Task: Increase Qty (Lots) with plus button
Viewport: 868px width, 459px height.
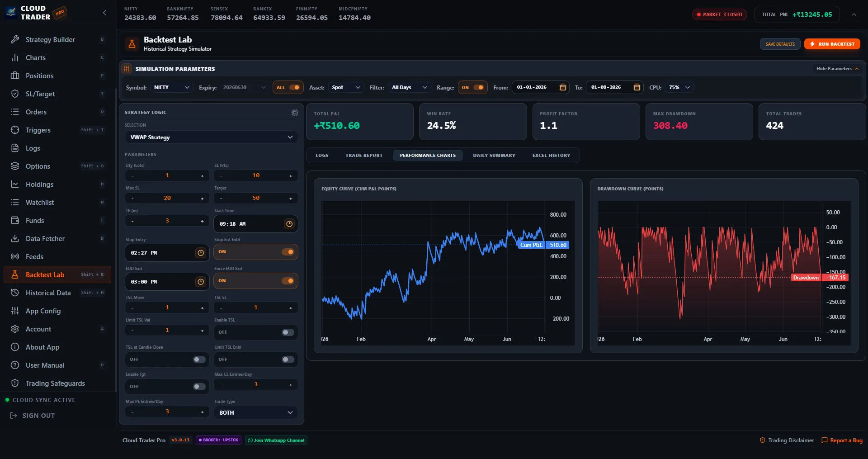Action: pyautogui.click(x=202, y=176)
